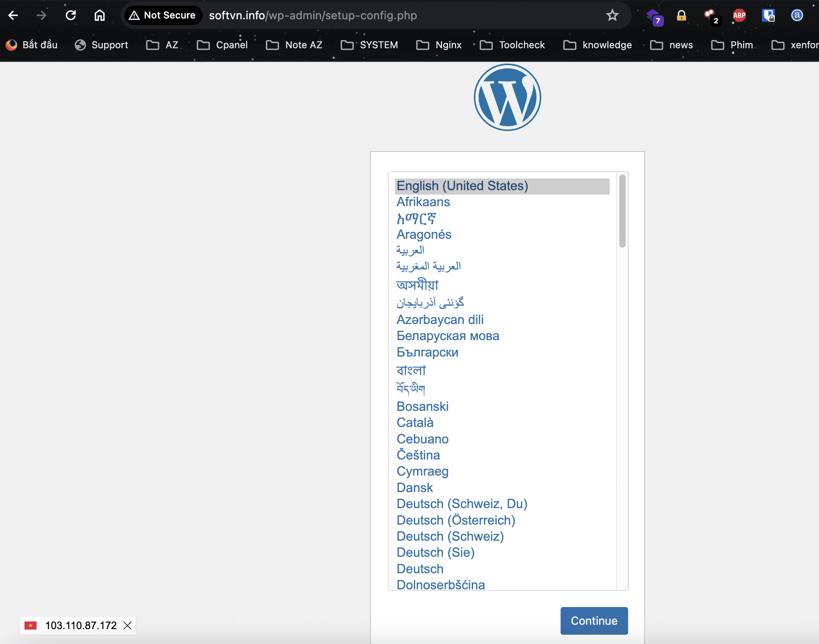Open the Cpanel bookmarks folder
This screenshot has width=819, height=644.
point(222,45)
